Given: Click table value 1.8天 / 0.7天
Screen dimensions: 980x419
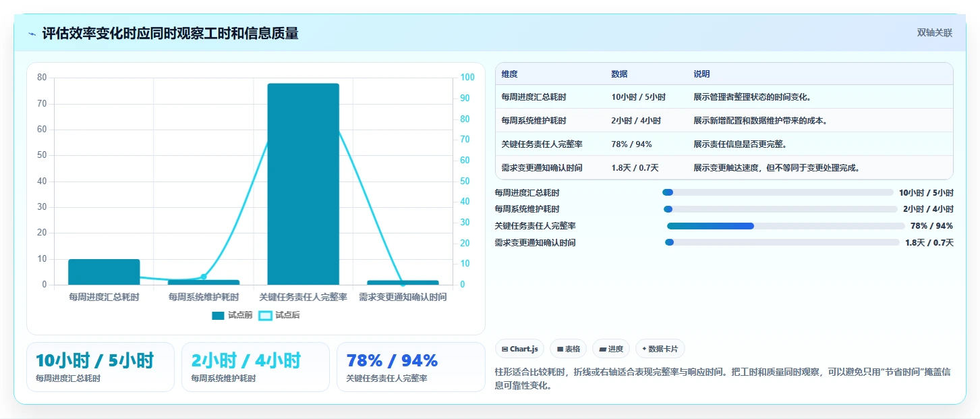Looking at the screenshot, I should 635,168.
